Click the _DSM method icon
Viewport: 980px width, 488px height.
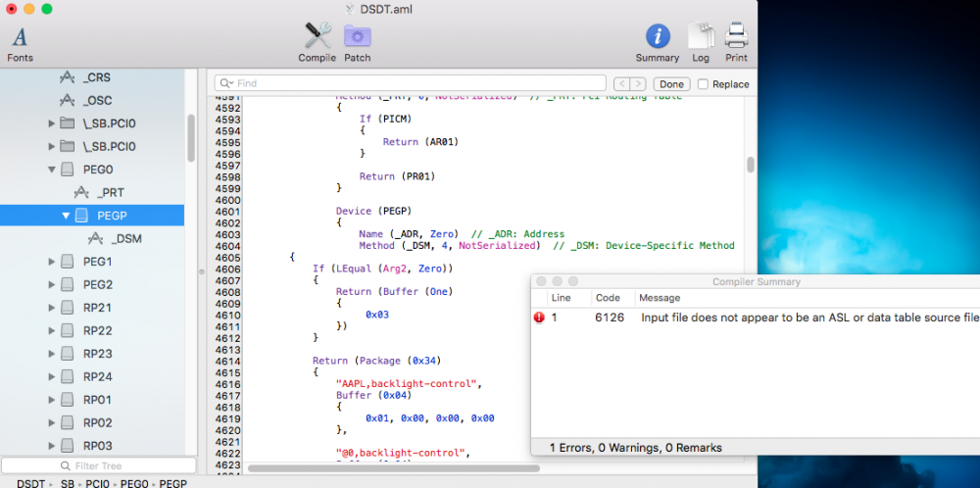pos(96,239)
